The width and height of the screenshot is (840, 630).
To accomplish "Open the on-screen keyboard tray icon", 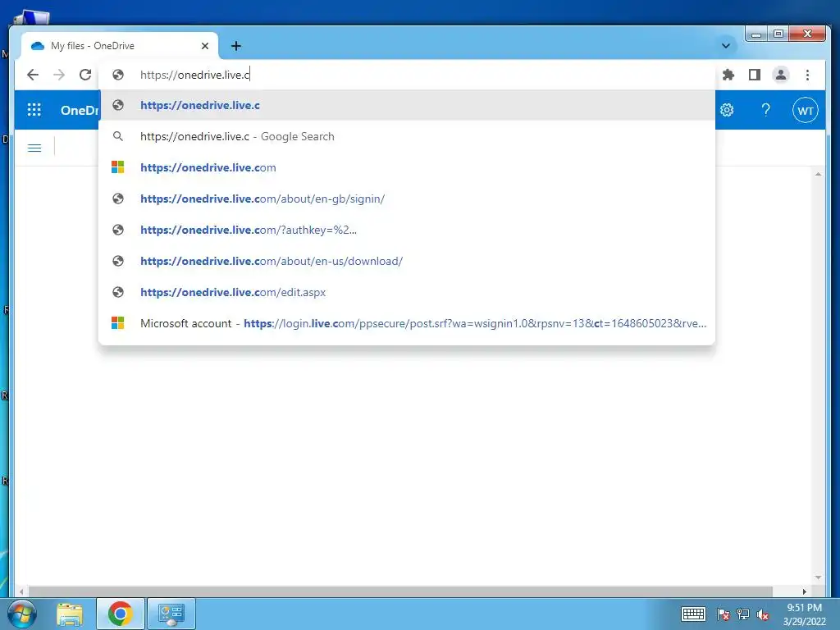I will (x=693, y=614).
